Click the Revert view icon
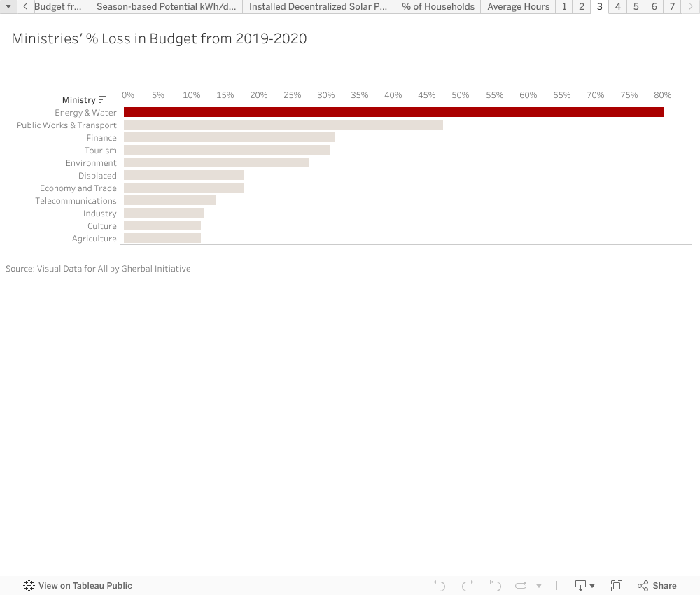 coord(496,586)
